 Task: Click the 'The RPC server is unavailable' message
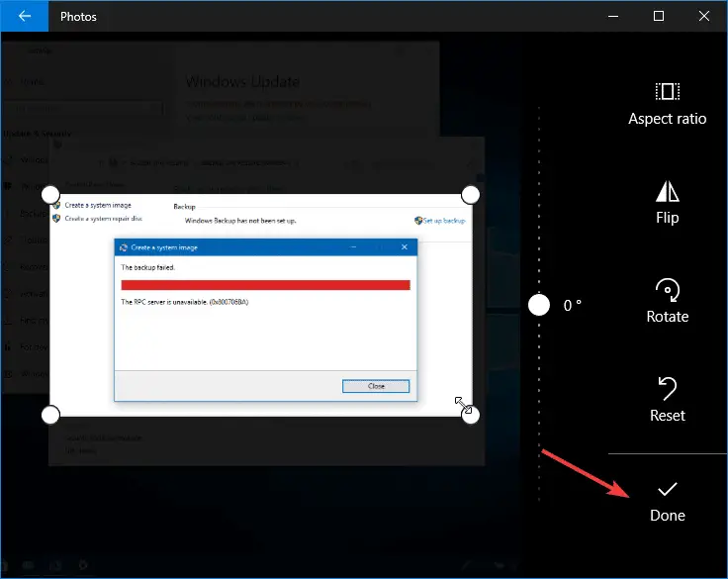click(x=184, y=302)
